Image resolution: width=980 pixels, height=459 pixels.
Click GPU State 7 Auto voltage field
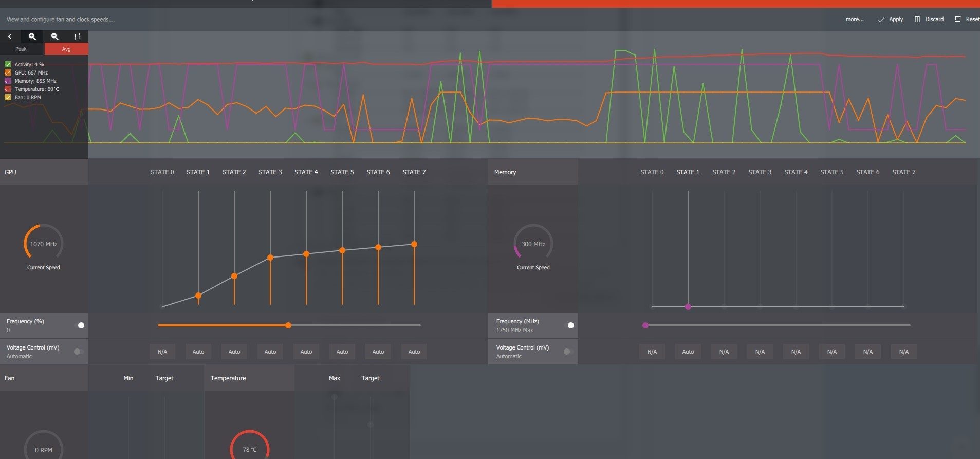coord(414,352)
